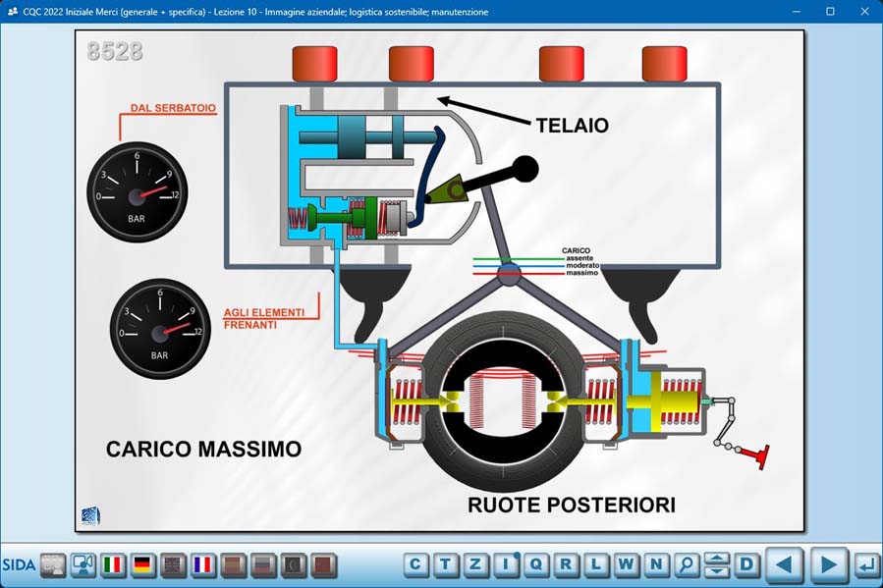
Task: Go back to the previous slide
Action: click(x=784, y=564)
